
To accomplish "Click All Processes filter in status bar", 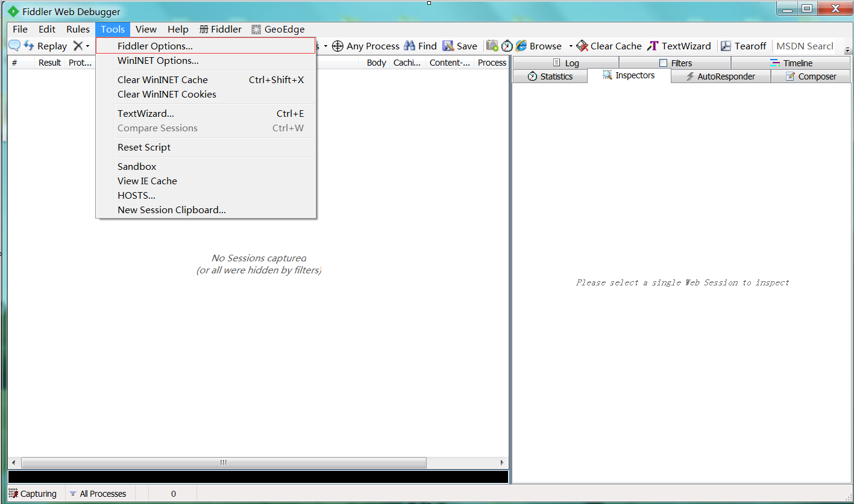I will 98,494.
